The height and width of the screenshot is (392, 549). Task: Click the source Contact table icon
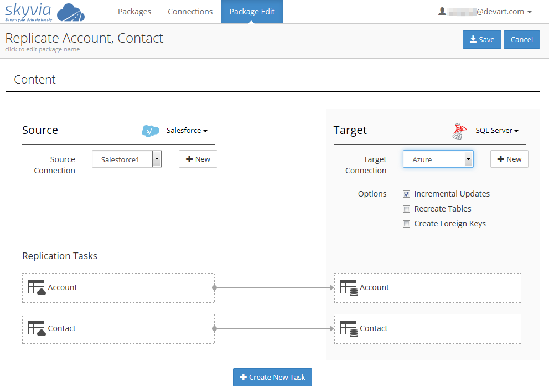click(x=37, y=328)
